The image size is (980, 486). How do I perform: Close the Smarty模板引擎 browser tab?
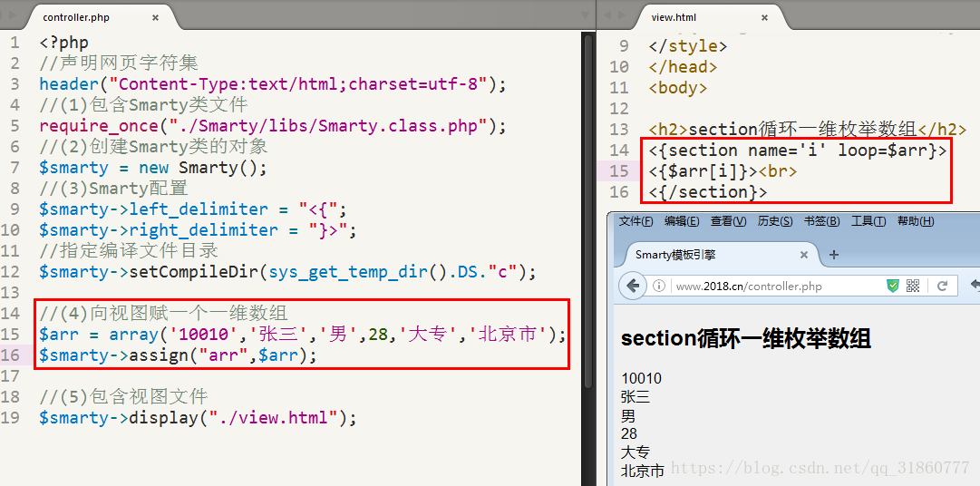click(804, 255)
